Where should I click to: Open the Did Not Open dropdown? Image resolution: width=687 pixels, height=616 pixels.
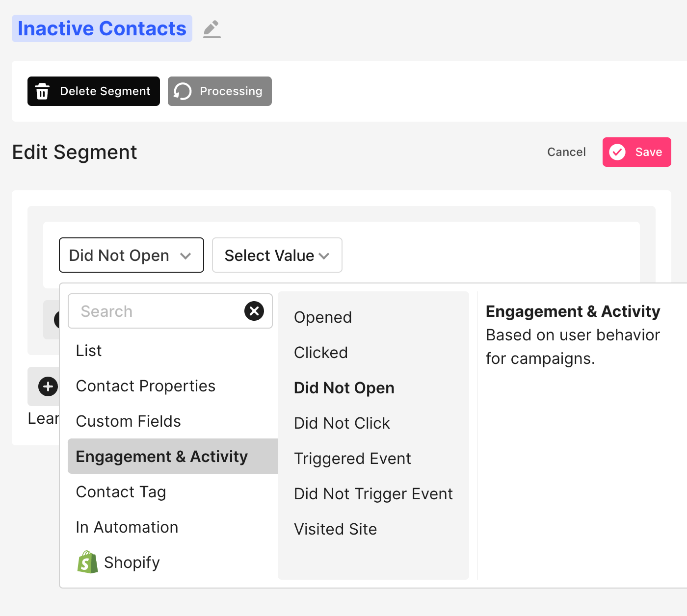coord(131,255)
